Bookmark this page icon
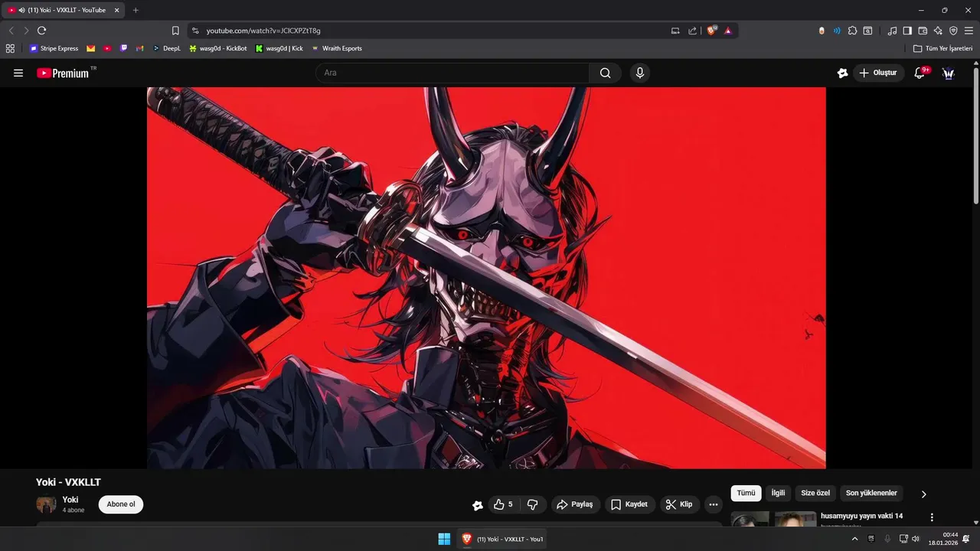This screenshot has width=980, height=551. point(175,31)
